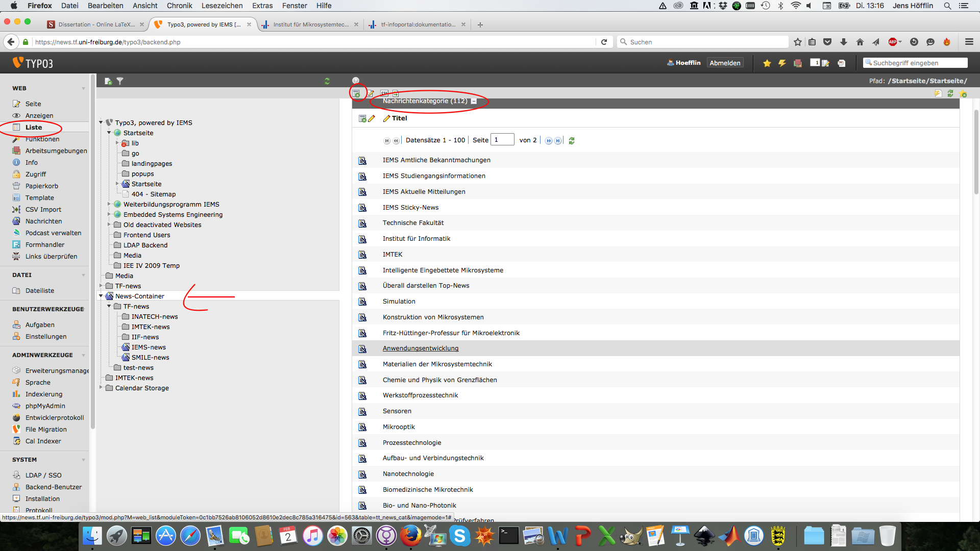Open the Firefox home button
The height and width of the screenshot is (551, 980).
click(x=860, y=42)
